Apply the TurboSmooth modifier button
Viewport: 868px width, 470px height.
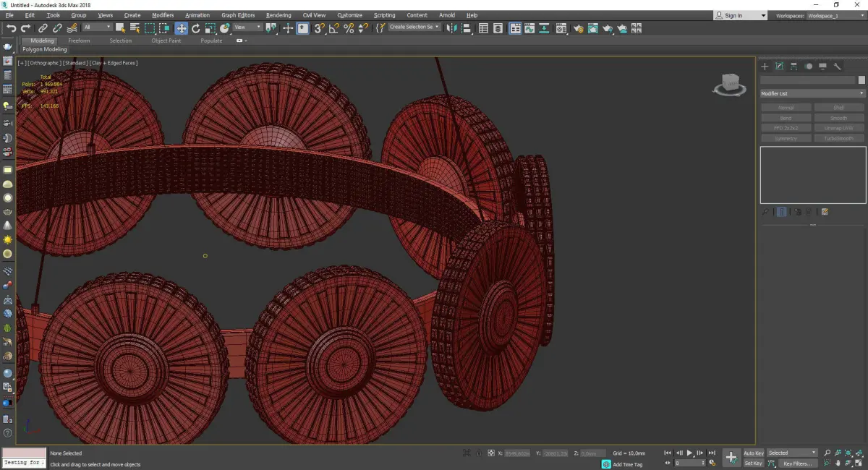[839, 138]
